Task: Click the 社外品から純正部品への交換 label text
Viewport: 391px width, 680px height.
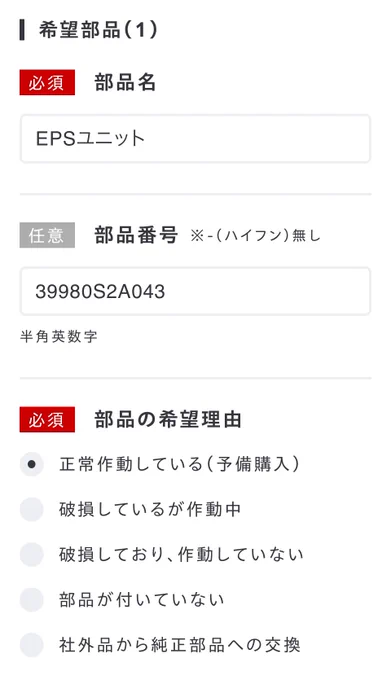Action: point(180,645)
